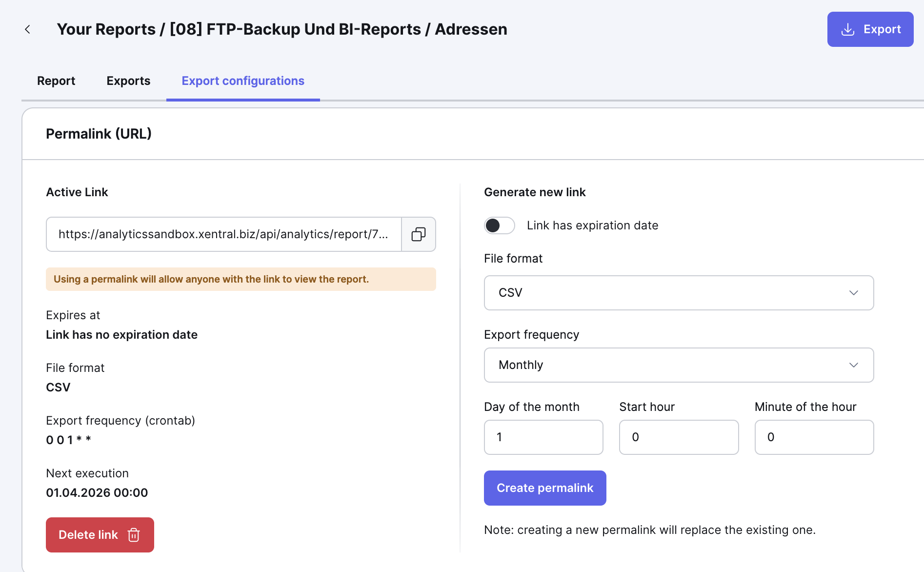Switch to the Report tab
924x572 pixels.
tap(56, 81)
